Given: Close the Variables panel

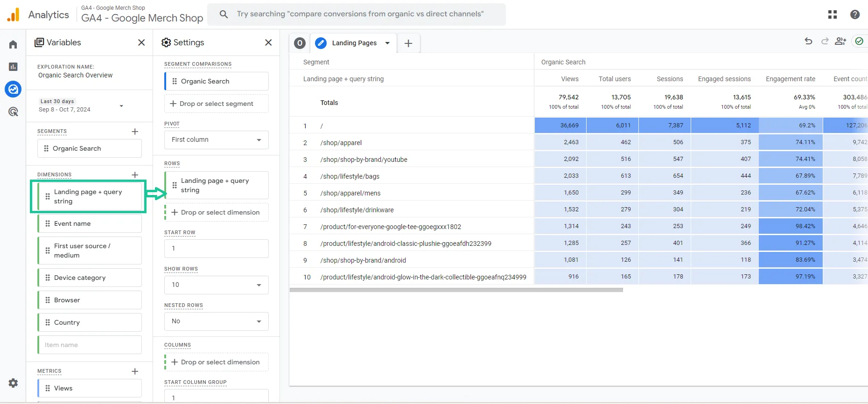Looking at the screenshot, I should [x=141, y=42].
